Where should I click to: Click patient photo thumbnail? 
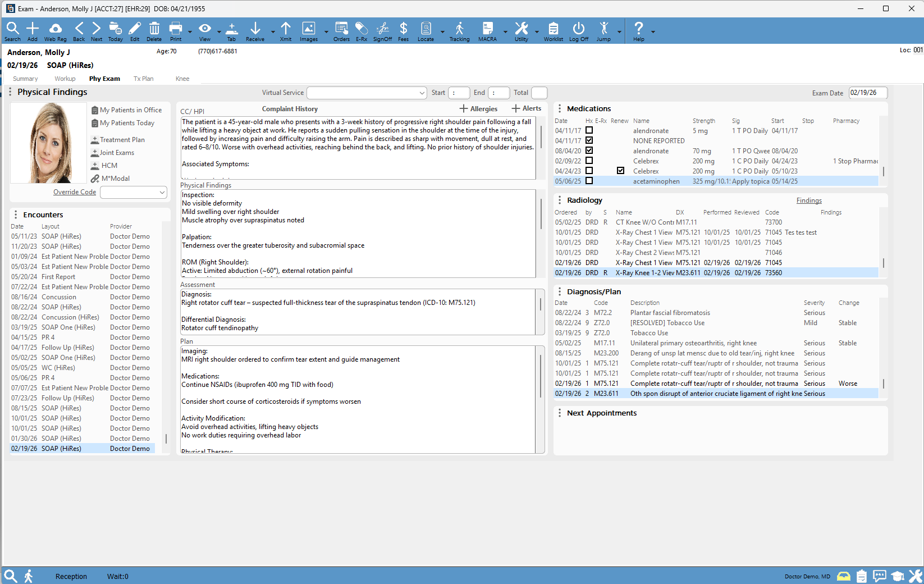(48, 143)
